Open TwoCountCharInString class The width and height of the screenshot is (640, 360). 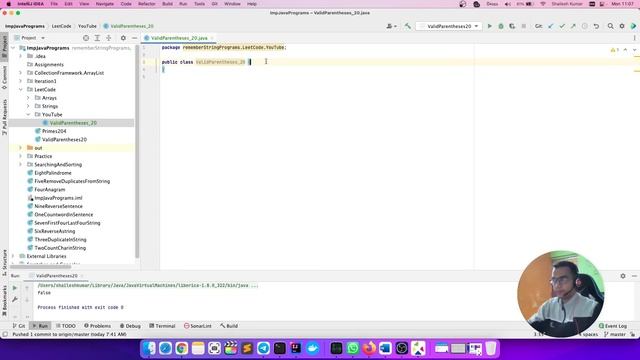(60, 248)
